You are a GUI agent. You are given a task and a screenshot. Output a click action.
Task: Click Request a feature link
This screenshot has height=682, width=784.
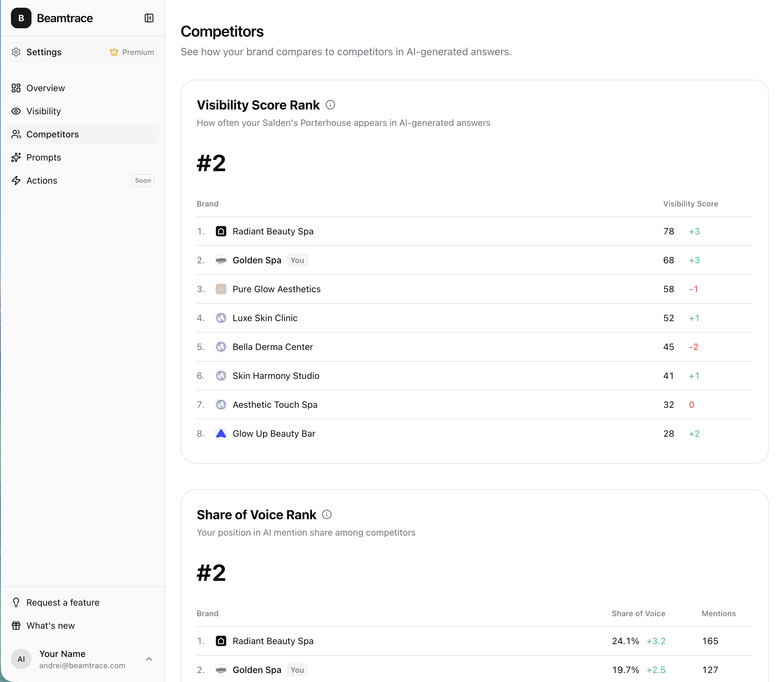click(62, 602)
